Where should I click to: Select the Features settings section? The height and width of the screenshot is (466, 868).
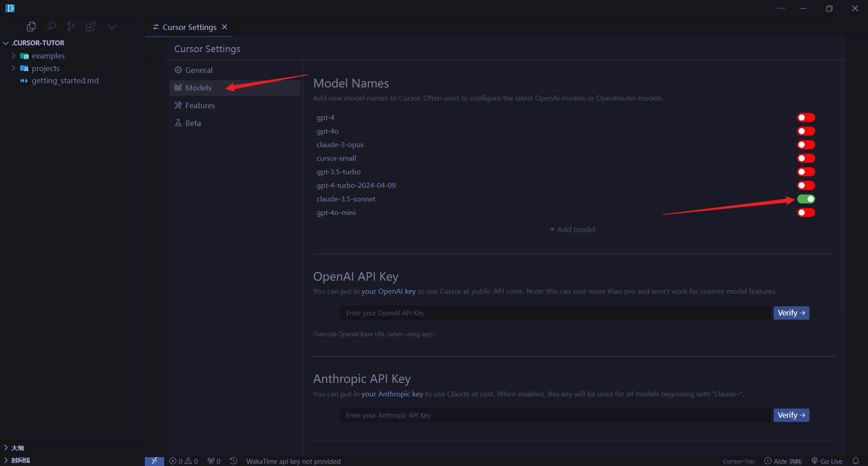click(x=200, y=106)
